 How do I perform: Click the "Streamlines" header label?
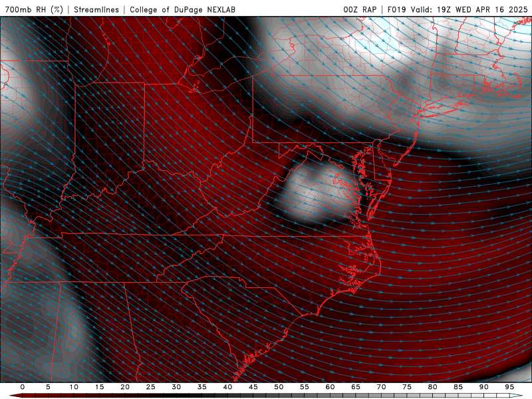(96, 9)
